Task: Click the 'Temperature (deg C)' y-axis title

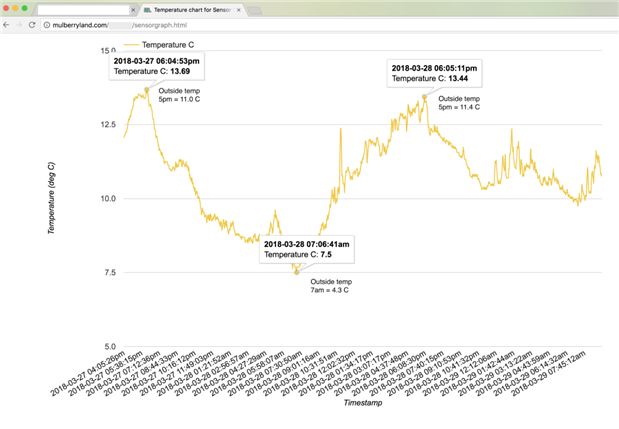Action: click(x=51, y=198)
